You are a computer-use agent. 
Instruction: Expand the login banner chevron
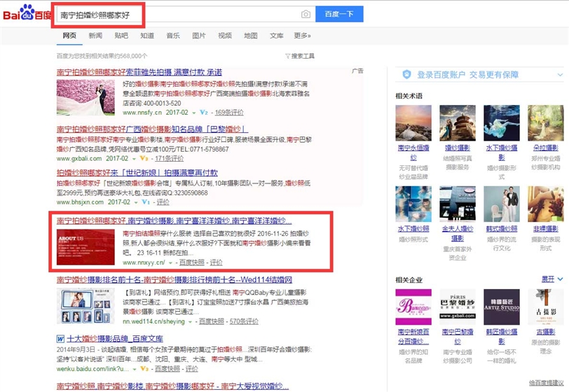pos(560,75)
